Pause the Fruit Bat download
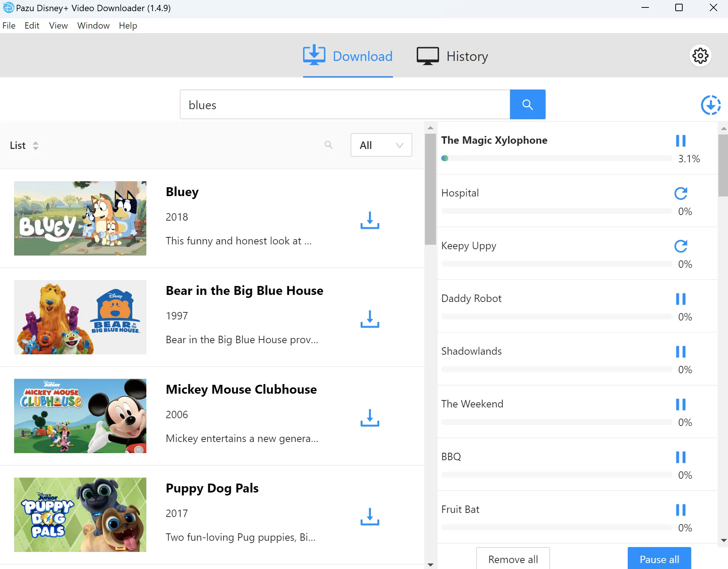Viewport: 728px width, 569px height. click(680, 510)
